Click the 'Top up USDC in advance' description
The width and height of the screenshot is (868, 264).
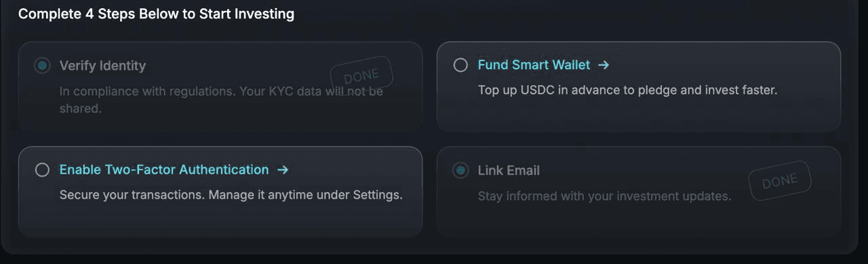627,90
